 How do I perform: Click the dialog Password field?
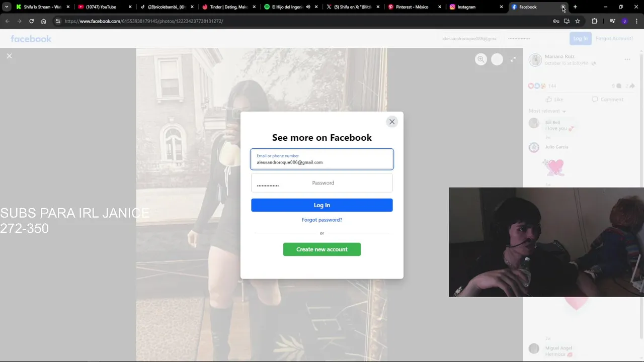pyautogui.click(x=322, y=183)
